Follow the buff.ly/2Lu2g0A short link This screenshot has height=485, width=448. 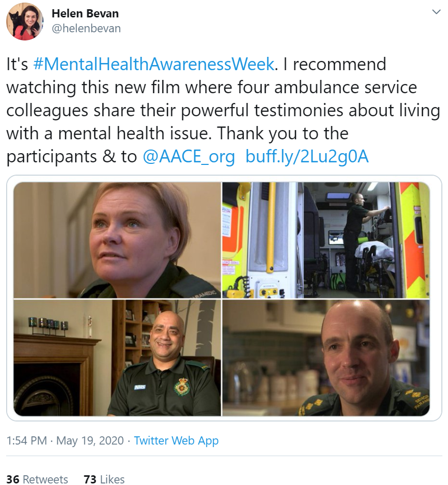pyautogui.click(x=307, y=157)
